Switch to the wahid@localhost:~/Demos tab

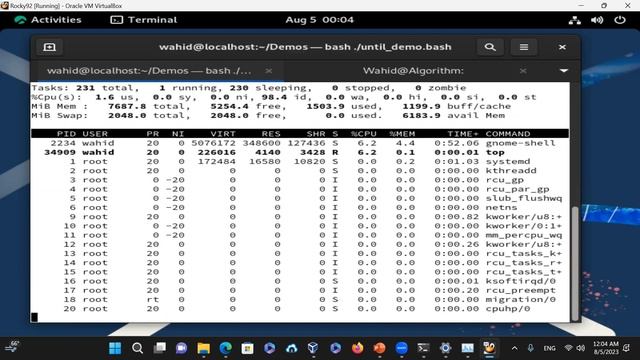[149, 71]
